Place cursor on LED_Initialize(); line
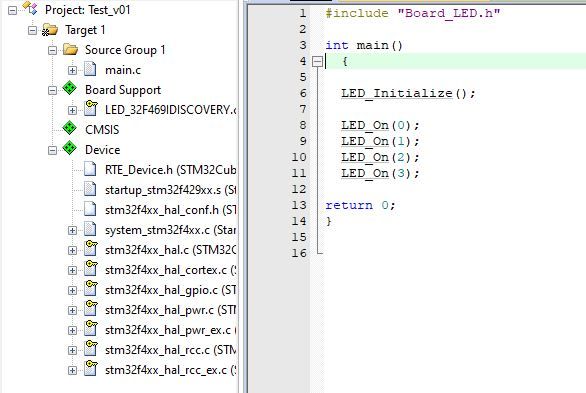The height and width of the screenshot is (393, 586). [408, 93]
